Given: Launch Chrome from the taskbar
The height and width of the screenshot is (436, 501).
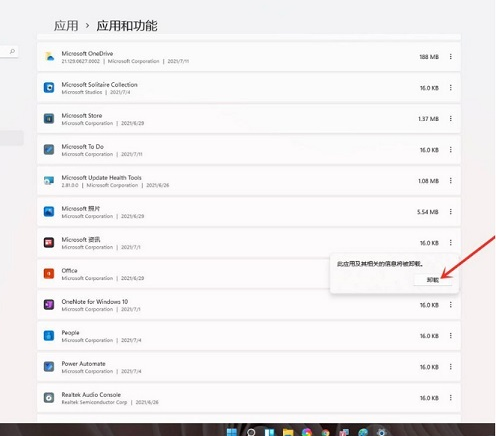Looking at the screenshot, I should [325, 432].
